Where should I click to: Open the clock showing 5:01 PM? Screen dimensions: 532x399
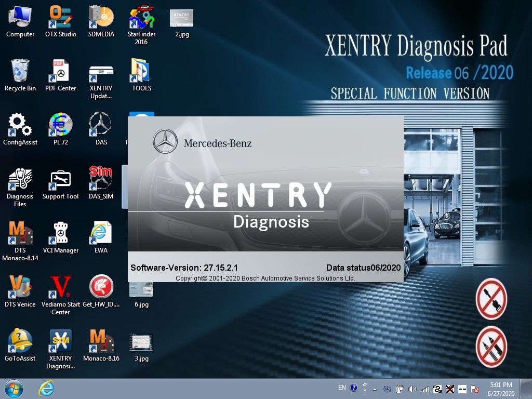coord(501,389)
